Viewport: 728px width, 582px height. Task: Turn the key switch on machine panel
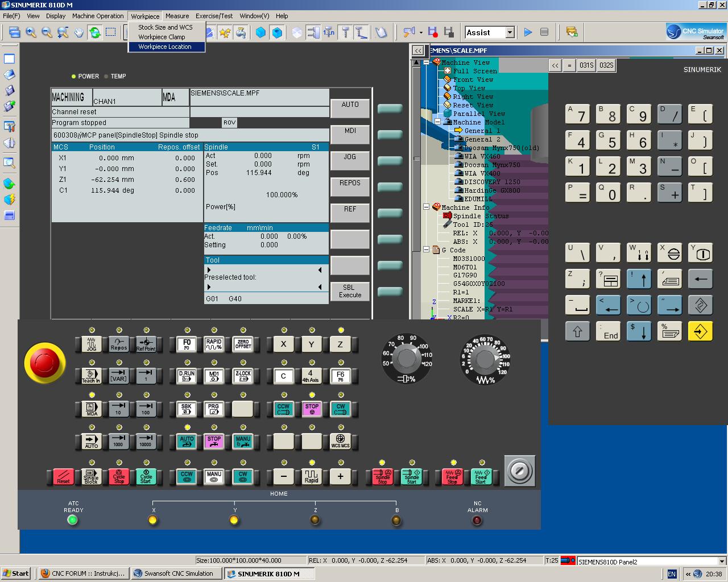(520, 471)
